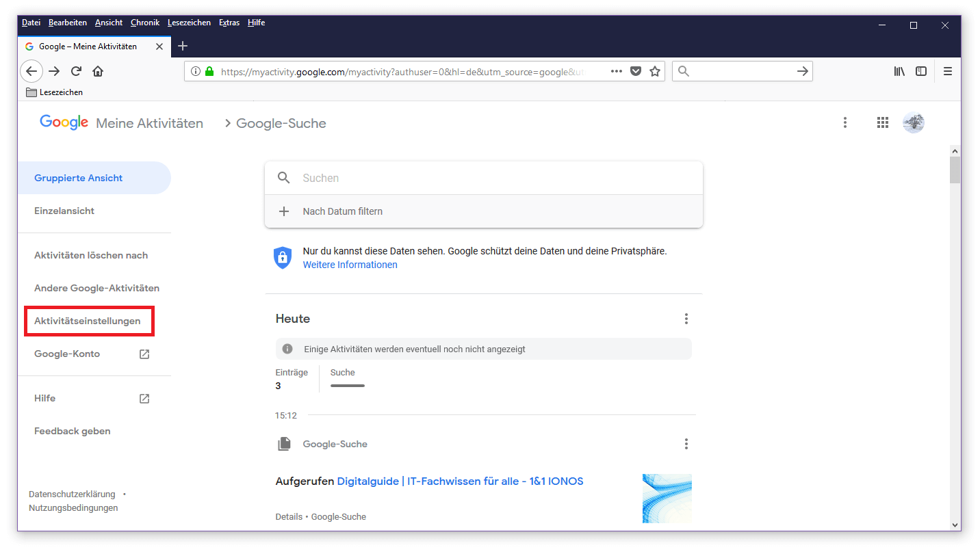The image size is (980, 556).
Task: Click the Google apps grid icon
Action: pos(883,122)
